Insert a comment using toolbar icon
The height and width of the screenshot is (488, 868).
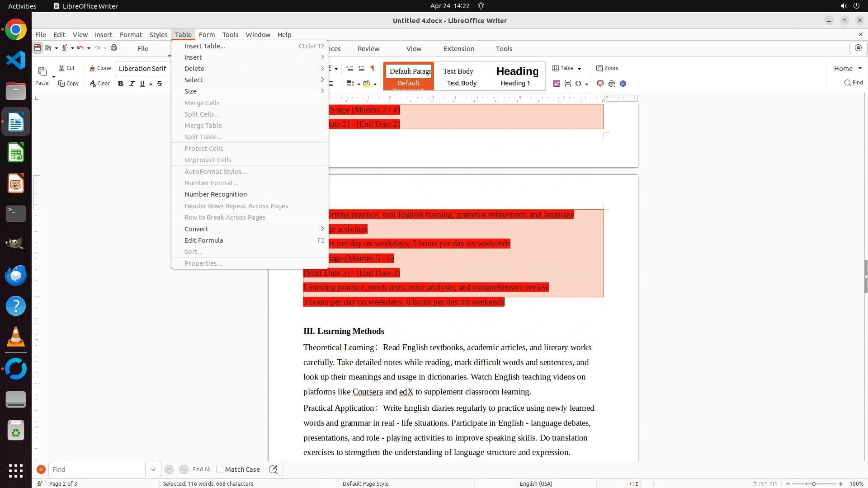pyautogui.click(x=600, y=84)
